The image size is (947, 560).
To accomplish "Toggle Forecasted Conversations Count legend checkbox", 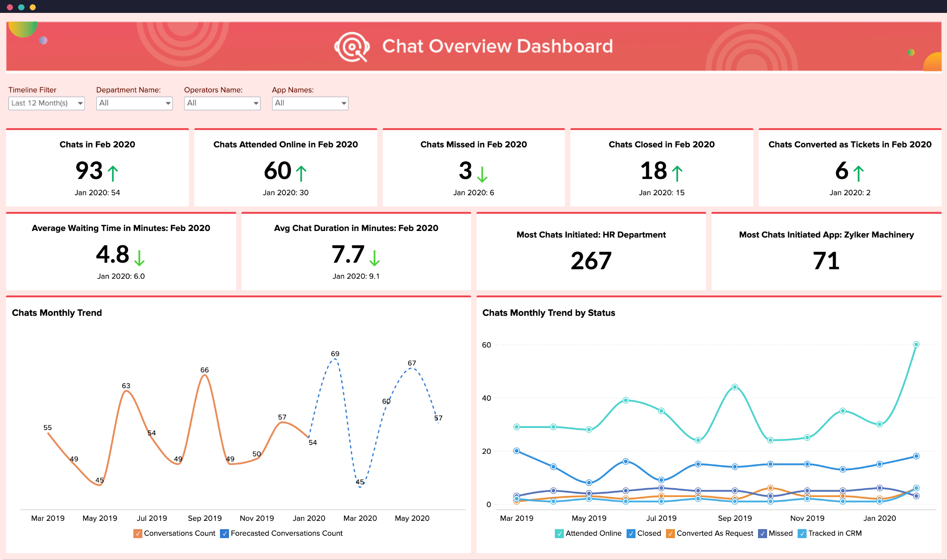I will (224, 533).
